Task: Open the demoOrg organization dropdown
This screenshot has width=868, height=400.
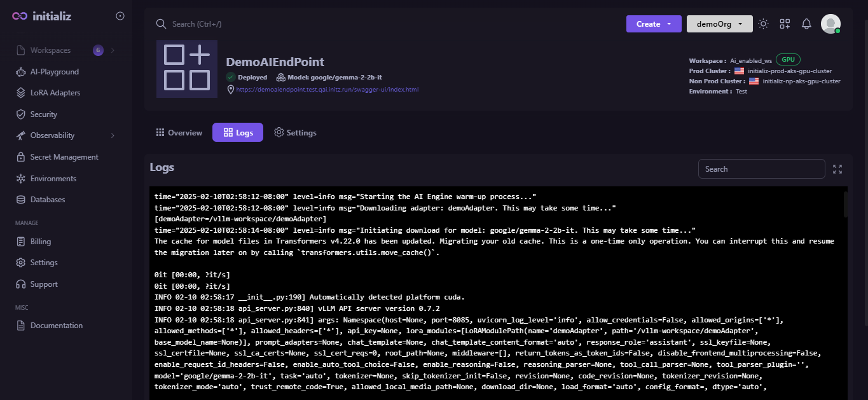Action: pos(720,24)
